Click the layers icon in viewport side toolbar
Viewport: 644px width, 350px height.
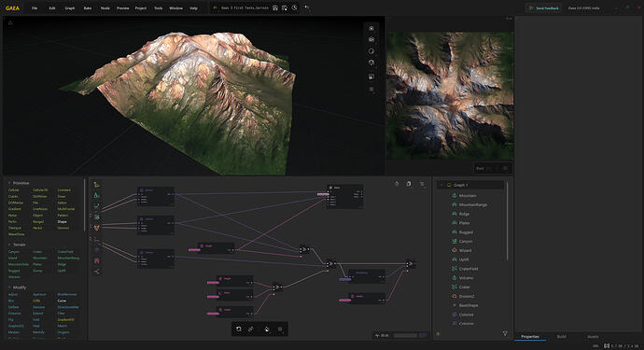click(x=371, y=77)
